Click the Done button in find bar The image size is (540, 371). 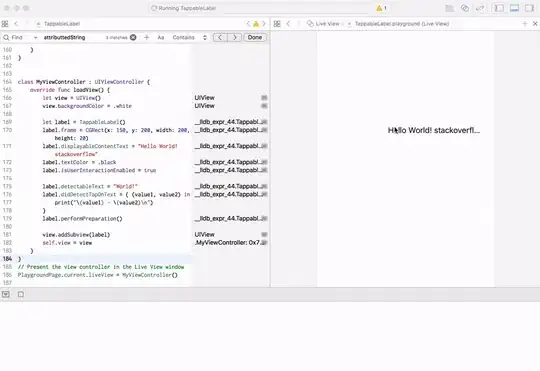click(x=255, y=37)
